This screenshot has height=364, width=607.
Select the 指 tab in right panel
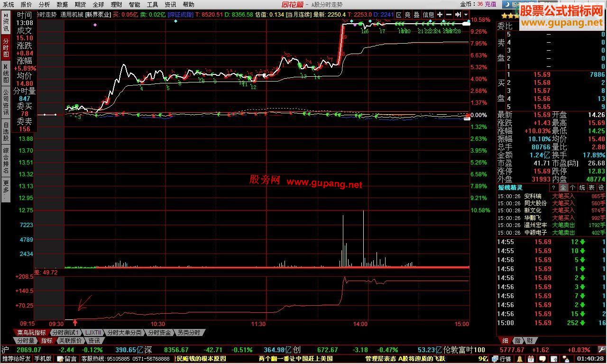click(x=517, y=341)
